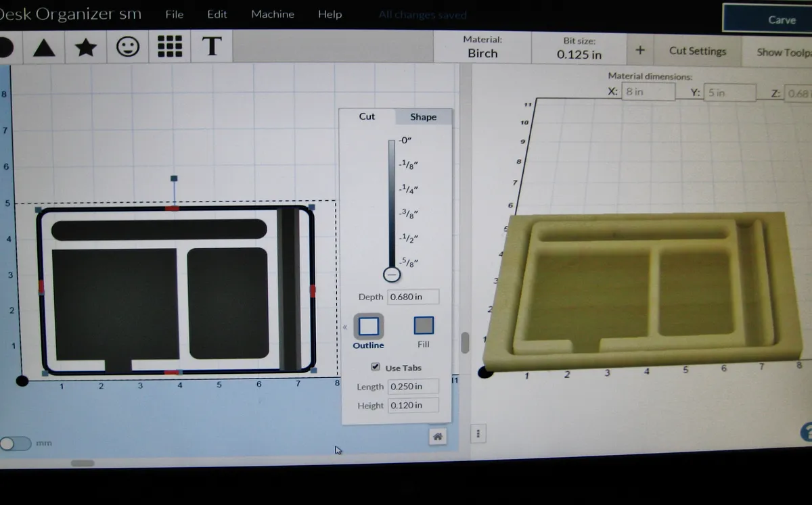Switch units with the mm toggle
This screenshot has width=812, height=505.
16,443
